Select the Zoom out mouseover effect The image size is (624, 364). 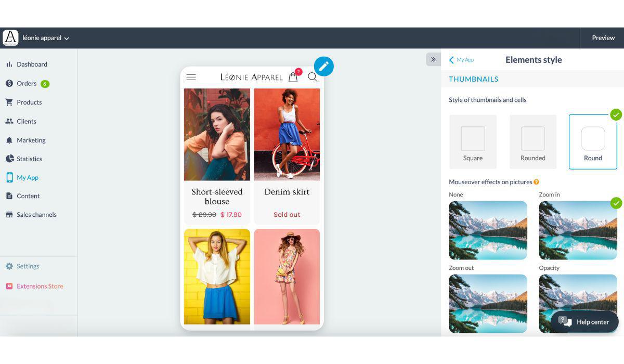488,304
